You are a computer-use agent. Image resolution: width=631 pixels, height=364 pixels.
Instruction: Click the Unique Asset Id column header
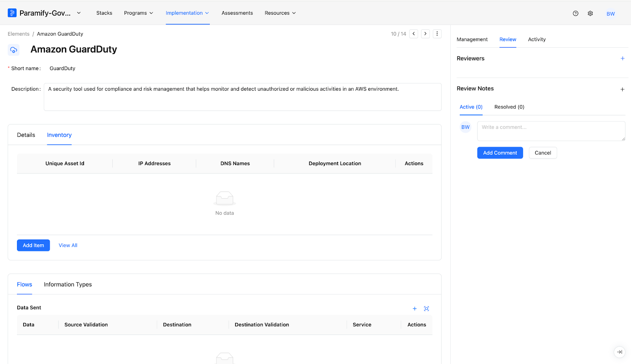(x=65, y=163)
